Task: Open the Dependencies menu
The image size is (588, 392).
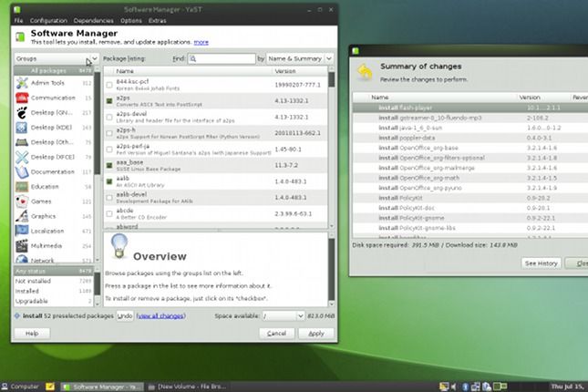Action: [x=93, y=21]
